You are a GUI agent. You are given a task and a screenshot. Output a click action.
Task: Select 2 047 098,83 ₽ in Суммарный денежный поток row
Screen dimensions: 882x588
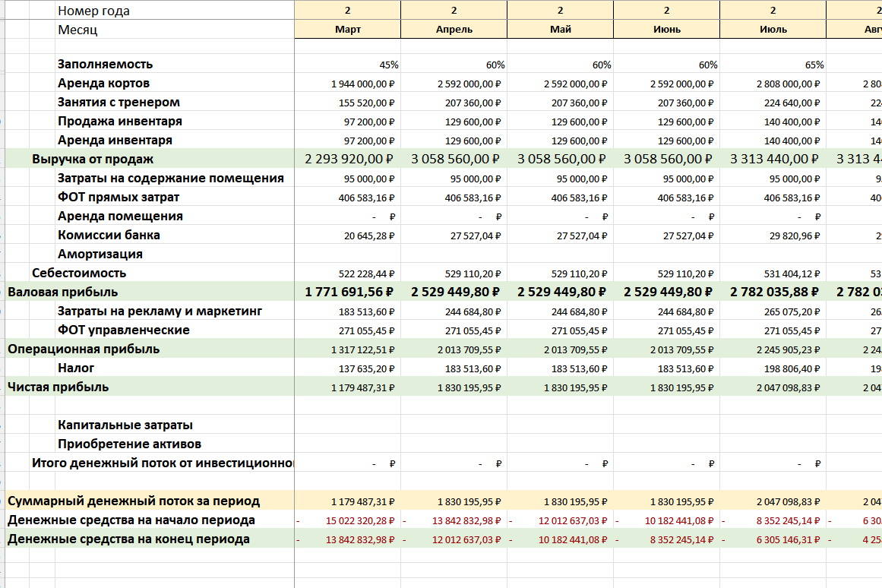pyautogui.click(x=773, y=501)
